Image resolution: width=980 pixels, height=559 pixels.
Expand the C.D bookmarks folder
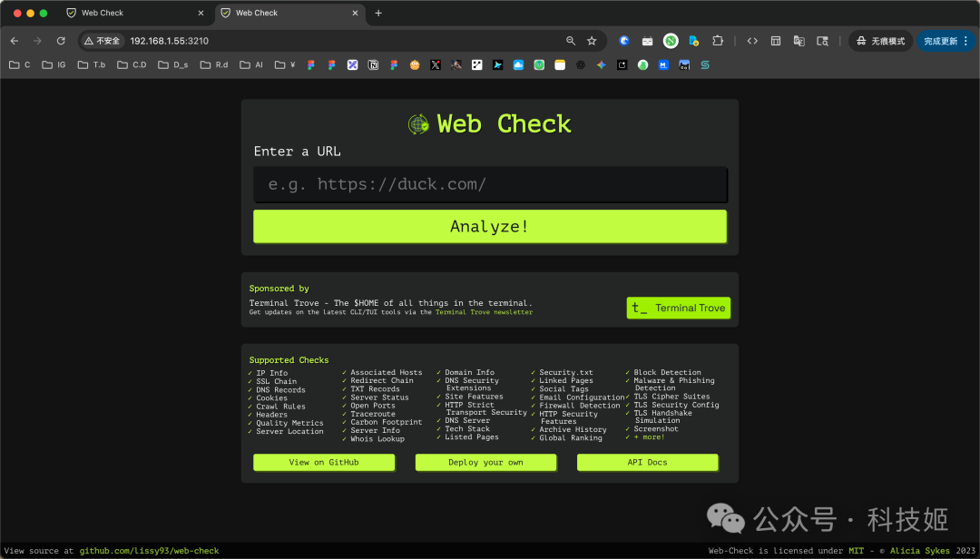132,64
